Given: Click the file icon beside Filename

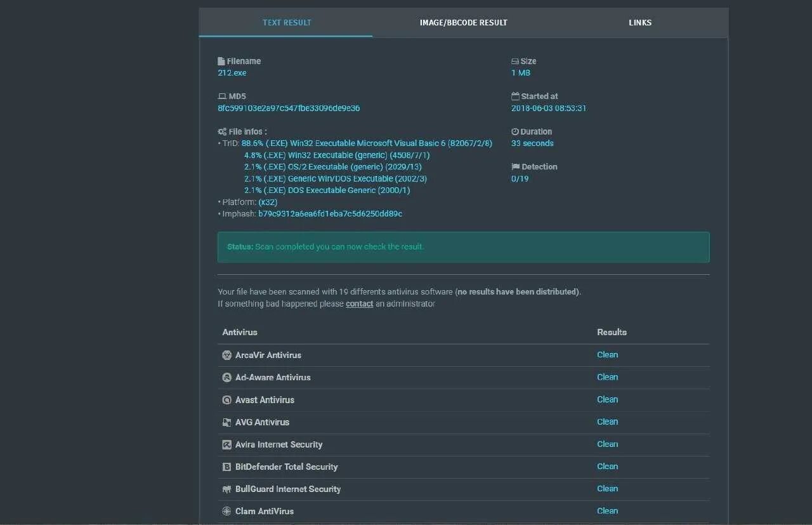Looking at the screenshot, I should click(221, 62).
